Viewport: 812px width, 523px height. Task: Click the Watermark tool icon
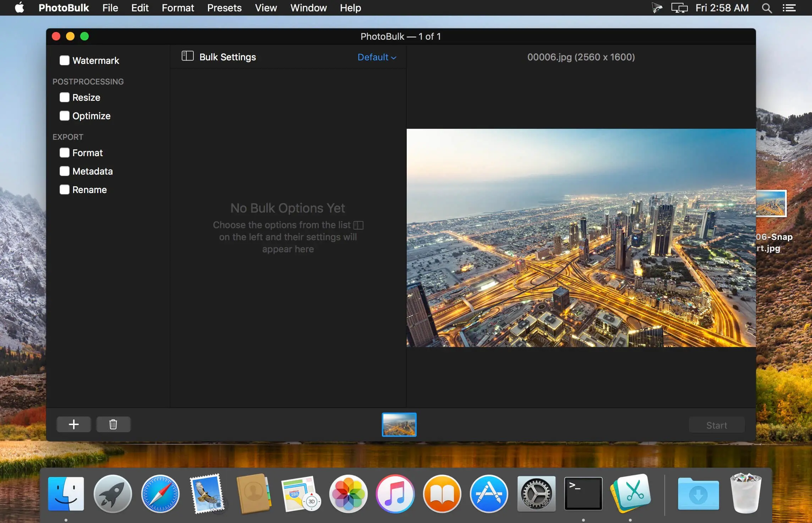[64, 60]
